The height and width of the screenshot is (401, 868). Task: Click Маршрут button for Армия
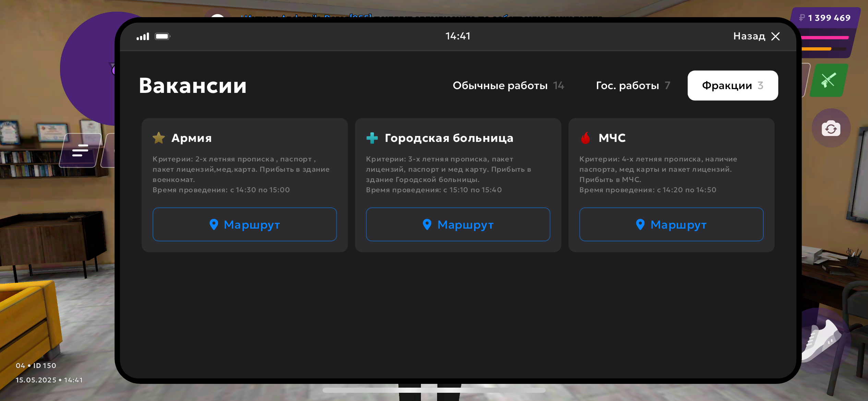pyautogui.click(x=244, y=224)
